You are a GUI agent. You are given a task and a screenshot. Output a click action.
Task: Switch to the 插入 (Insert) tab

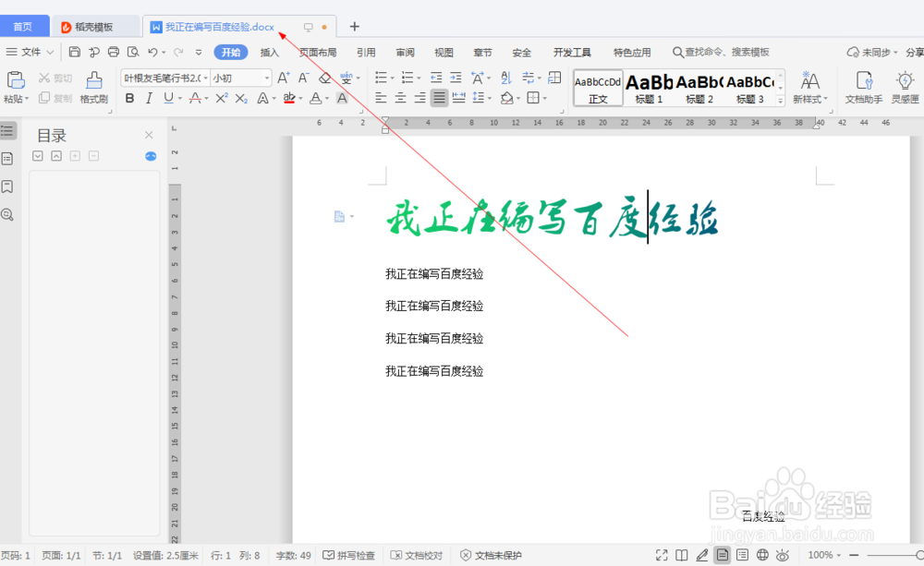(x=269, y=53)
